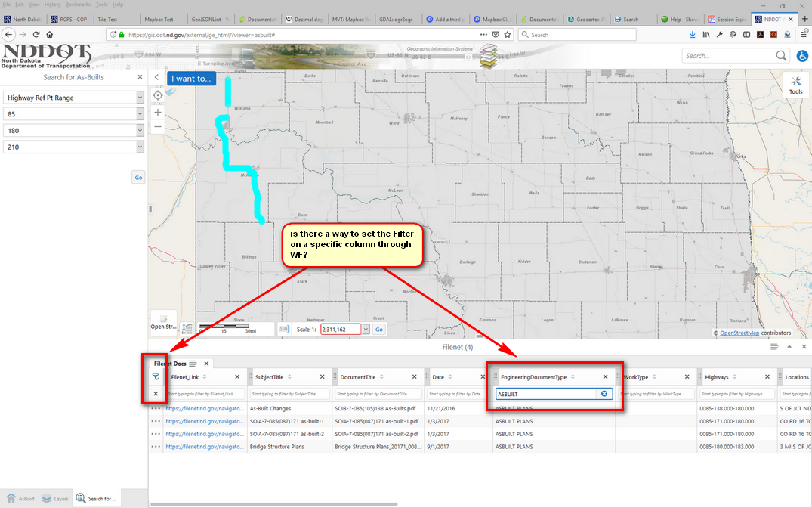Click the geolocate crosshair map button
This screenshot has height=508, width=812.
pyautogui.click(x=157, y=95)
